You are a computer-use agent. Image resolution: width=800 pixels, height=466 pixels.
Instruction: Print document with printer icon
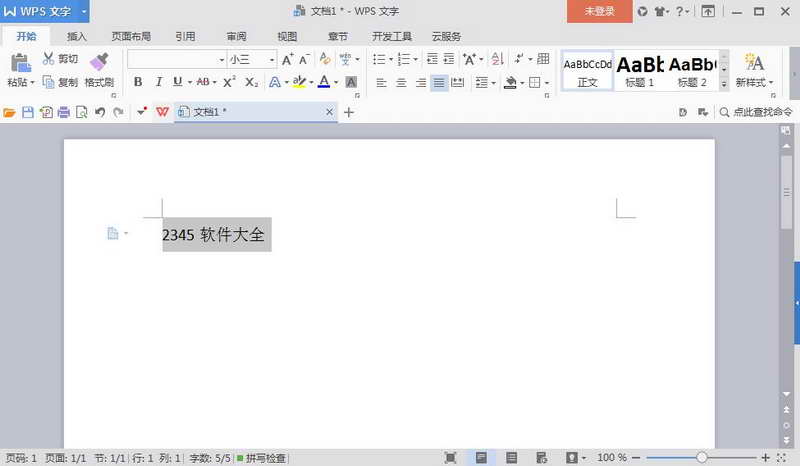coord(64,112)
